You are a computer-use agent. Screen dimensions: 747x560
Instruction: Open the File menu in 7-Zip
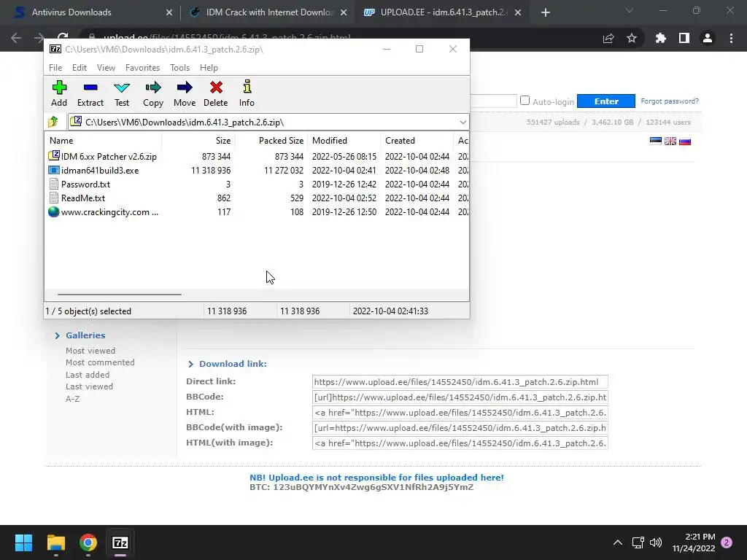[x=55, y=68]
